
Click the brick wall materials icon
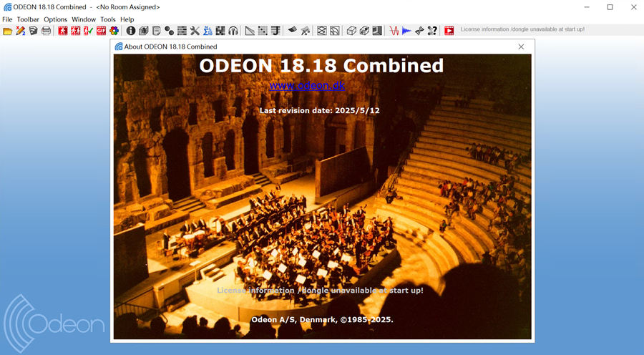point(182,30)
